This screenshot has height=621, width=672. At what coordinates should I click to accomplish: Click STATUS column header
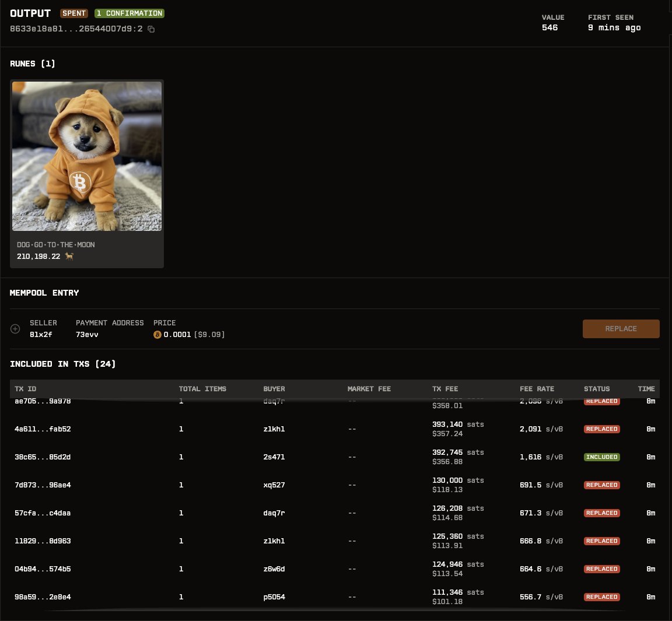pos(597,389)
